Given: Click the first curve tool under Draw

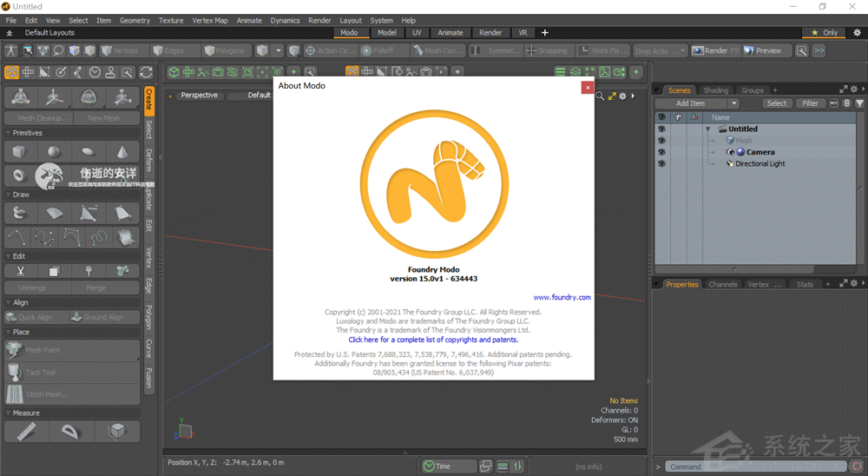Looking at the screenshot, I should (17, 238).
